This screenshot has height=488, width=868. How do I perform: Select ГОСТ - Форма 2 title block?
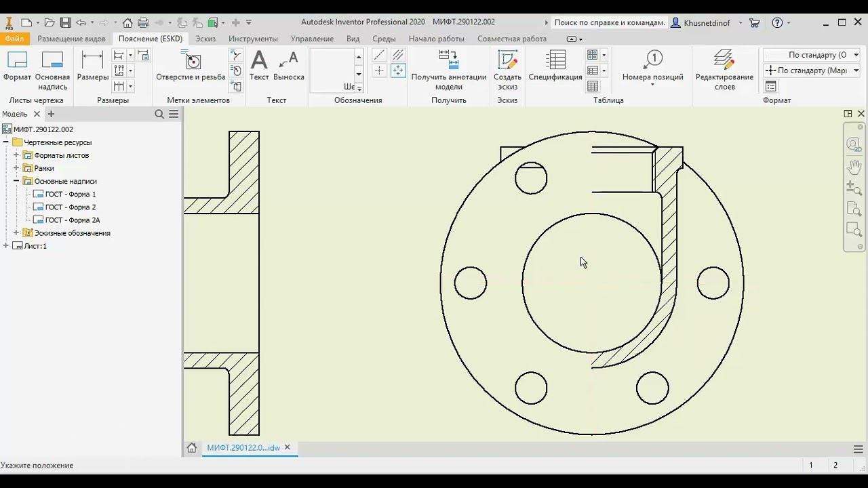coord(71,207)
